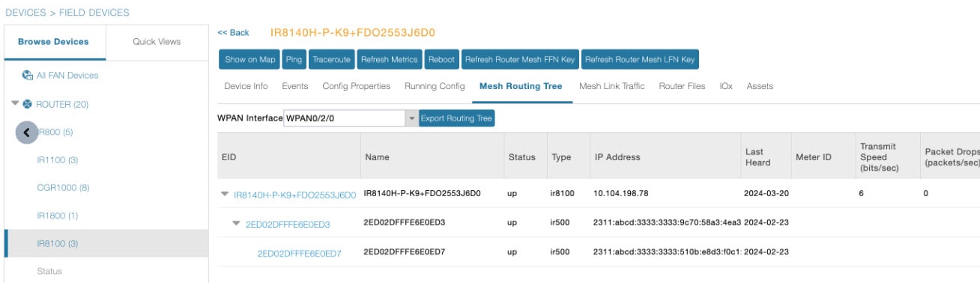
Task: Click the ROUTER group icon
Action: [26, 104]
